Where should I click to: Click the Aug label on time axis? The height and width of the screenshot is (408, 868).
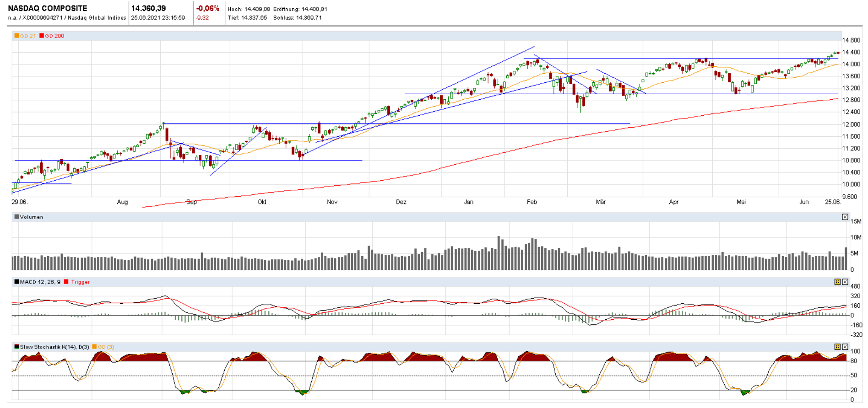[122, 202]
